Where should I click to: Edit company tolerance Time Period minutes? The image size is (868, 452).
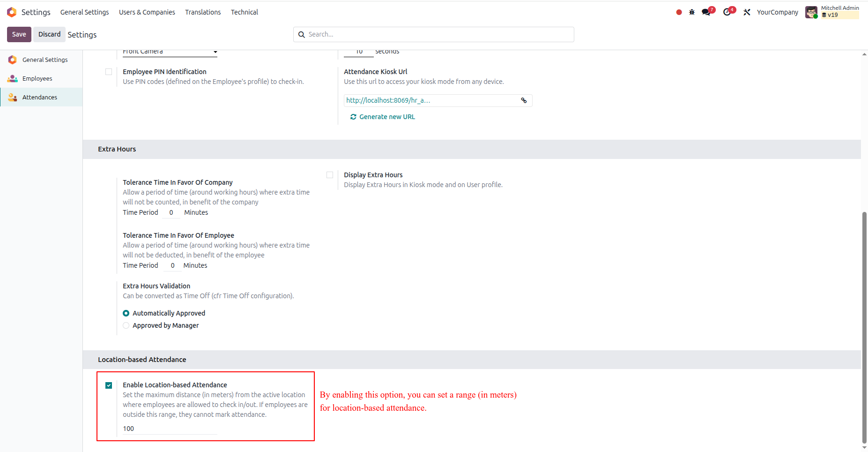171,212
